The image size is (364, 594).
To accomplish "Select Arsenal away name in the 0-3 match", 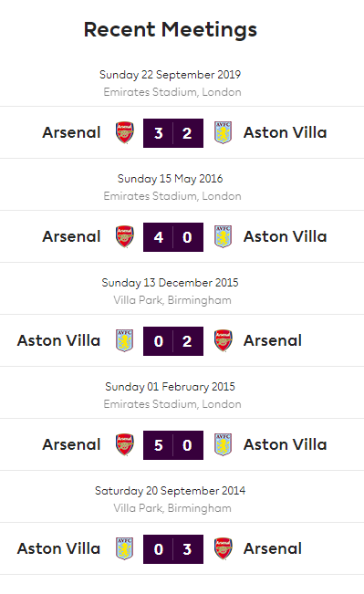I will coord(273,548).
